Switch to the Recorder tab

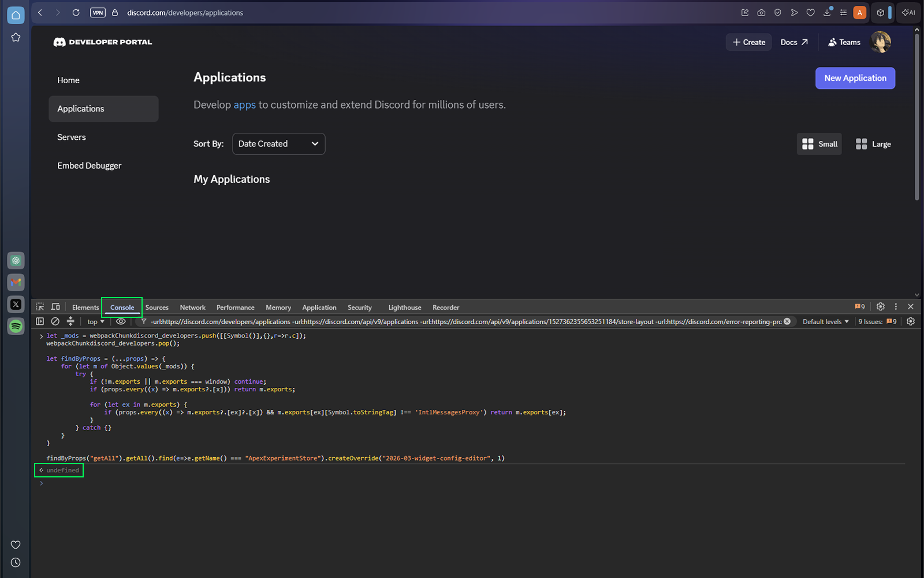pyautogui.click(x=446, y=307)
